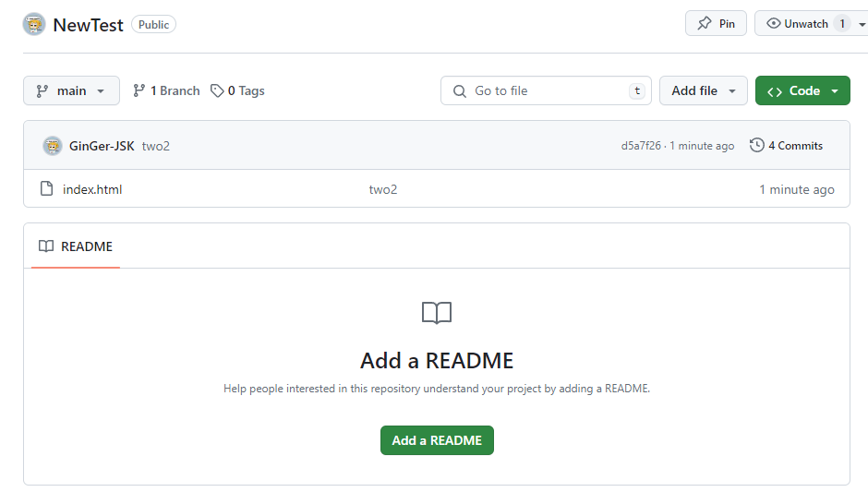Open the main branch selector dropdown
Viewport: 868px width, 504px height.
(x=71, y=90)
